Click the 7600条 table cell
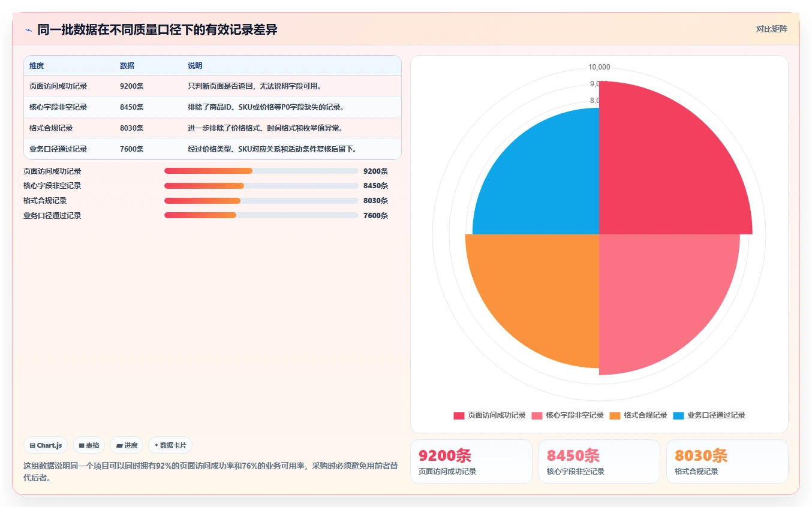Viewport: 812px width, 507px height. coord(132,149)
